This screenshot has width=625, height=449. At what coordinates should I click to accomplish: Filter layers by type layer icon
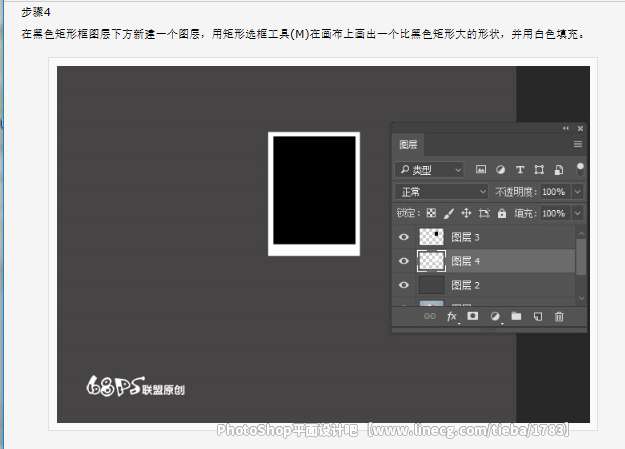(x=520, y=169)
